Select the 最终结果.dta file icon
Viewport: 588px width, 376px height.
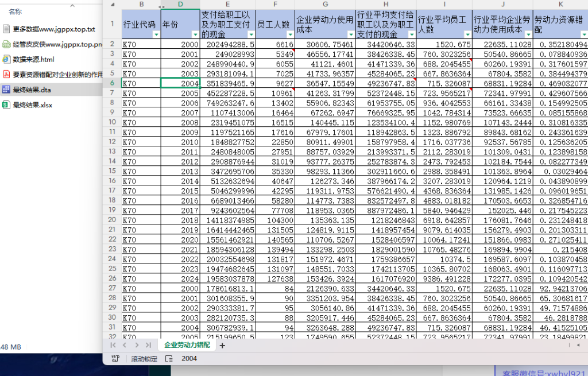6,90
